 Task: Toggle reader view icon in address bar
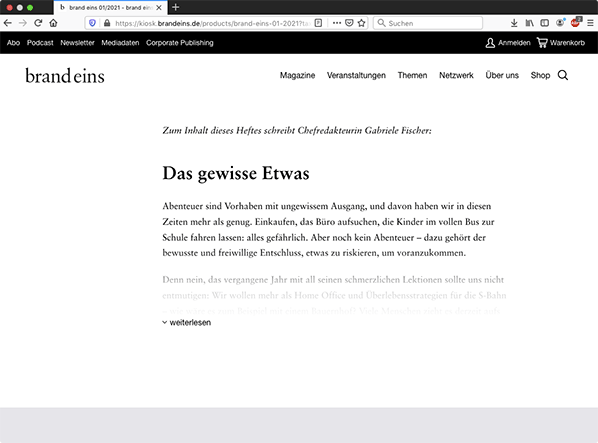tap(318, 23)
